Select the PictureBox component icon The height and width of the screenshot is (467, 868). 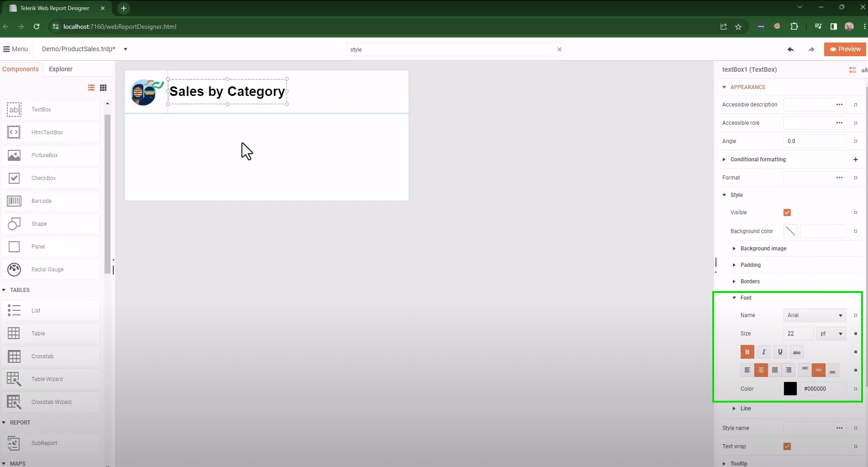(14, 155)
